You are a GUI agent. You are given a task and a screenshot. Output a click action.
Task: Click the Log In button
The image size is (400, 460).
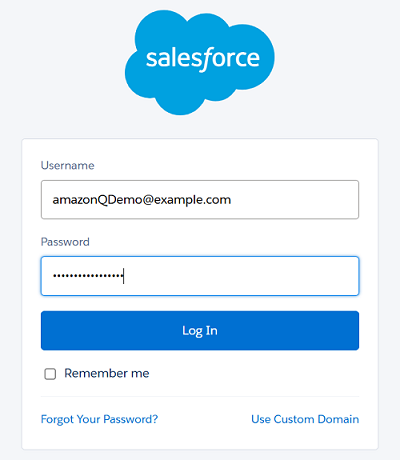point(200,331)
